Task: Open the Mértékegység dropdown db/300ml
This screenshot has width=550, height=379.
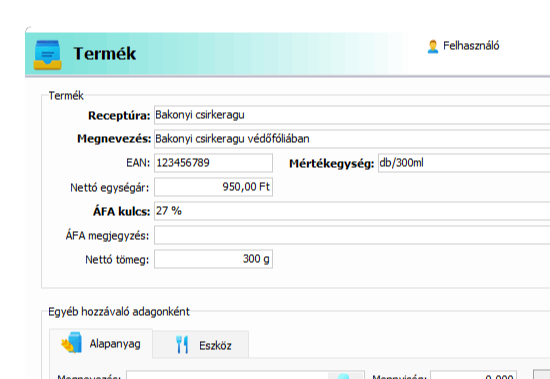Action: pos(464,163)
